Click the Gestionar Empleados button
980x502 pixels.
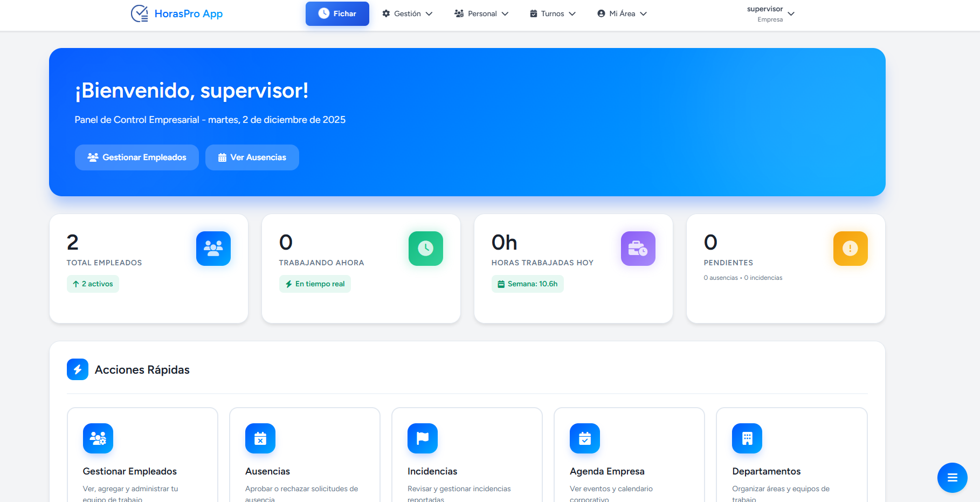(x=136, y=157)
